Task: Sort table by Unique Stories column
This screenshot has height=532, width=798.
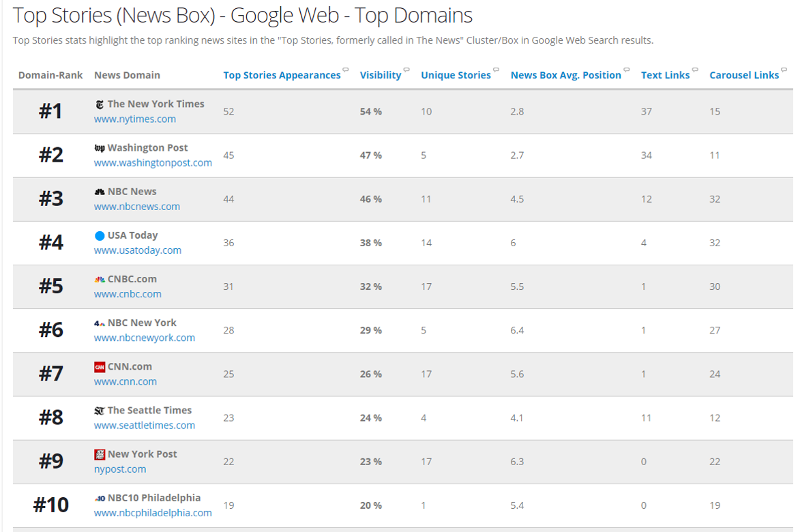Action: pyautogui.click(x=456, y=75)
